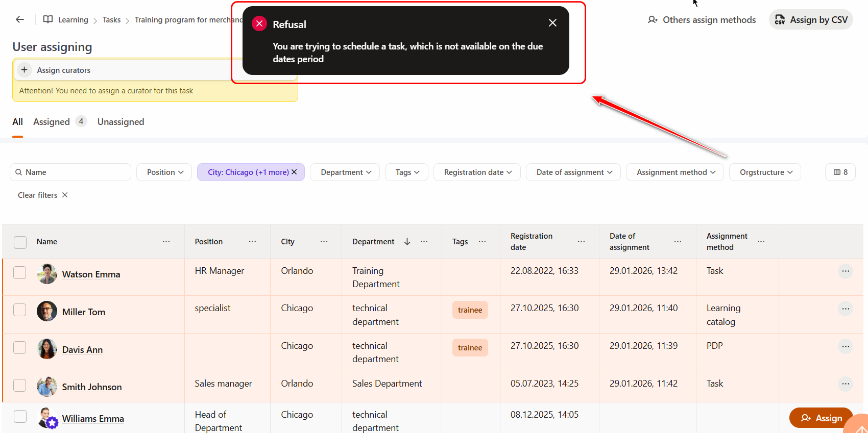Click the plus icon to assign curators
The width and height of the screenshot is (868, 433).
(24, 70)
